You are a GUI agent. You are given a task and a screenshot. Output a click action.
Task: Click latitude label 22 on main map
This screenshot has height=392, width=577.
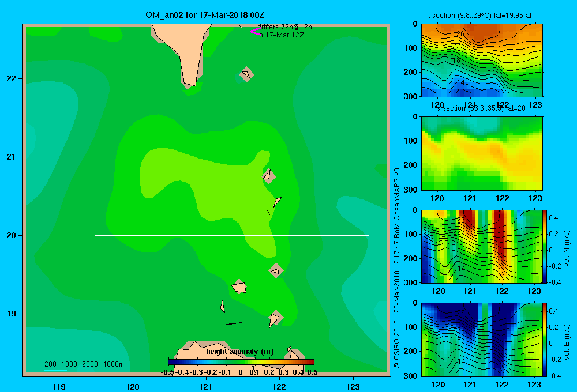point(12,79)
